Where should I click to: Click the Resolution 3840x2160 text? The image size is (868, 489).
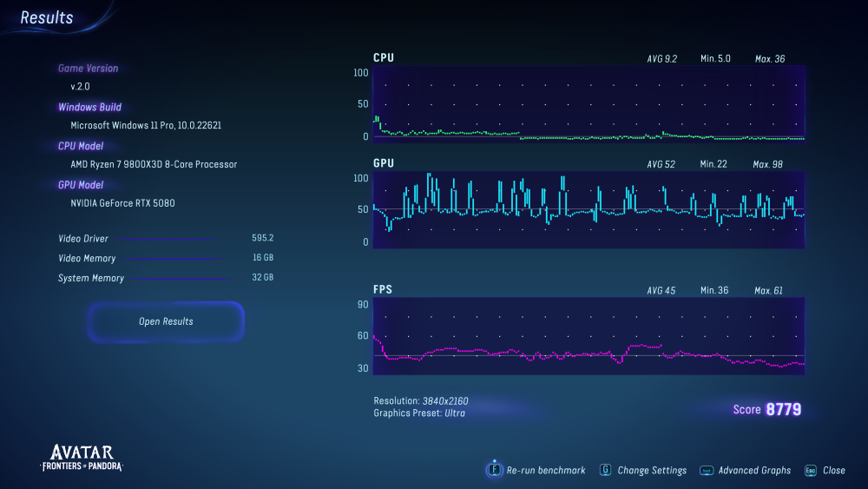point(421,400)
